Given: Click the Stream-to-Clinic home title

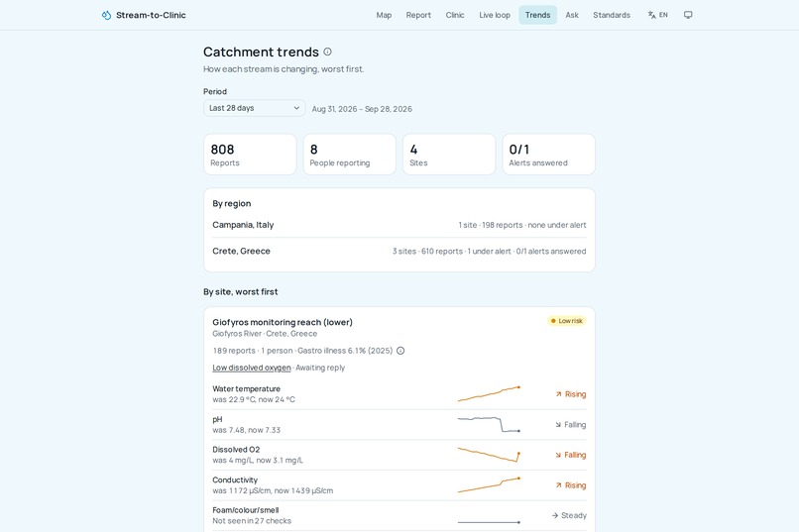Looking at the screenshot, I should point(151,15).
